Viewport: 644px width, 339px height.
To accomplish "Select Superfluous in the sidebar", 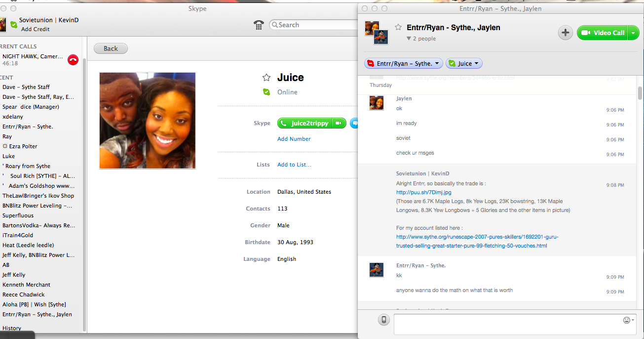I will [x=18, y=215].
